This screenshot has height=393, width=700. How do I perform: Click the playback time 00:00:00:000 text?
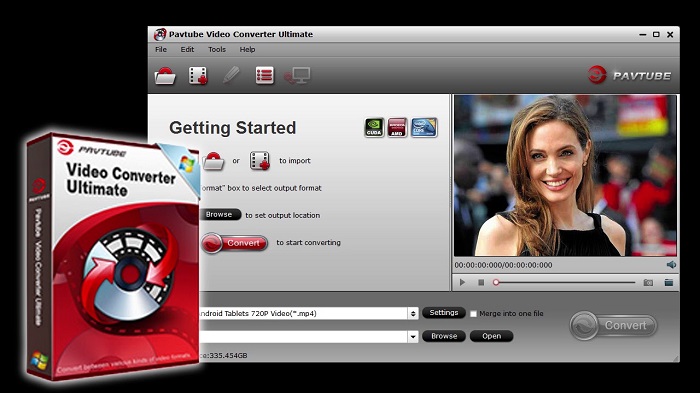503,265
